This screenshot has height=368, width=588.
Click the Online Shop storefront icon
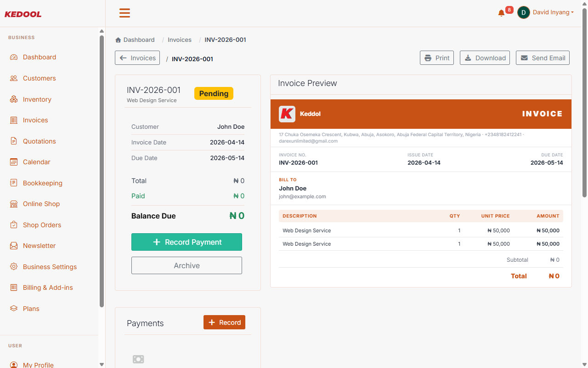tap(14, 204)
